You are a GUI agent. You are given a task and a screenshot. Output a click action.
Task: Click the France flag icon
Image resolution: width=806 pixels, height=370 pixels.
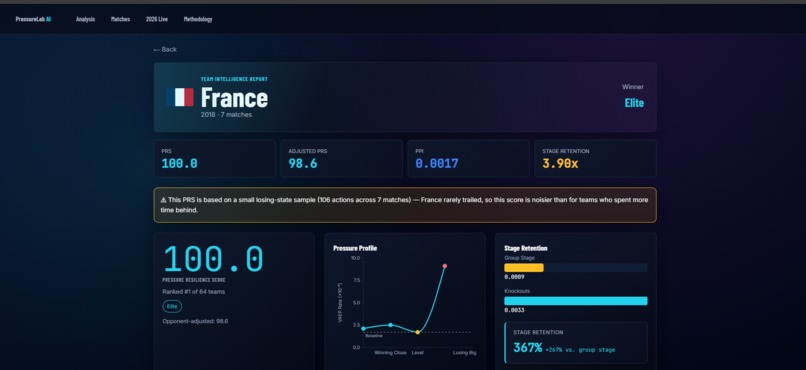(x=179, y=97)
